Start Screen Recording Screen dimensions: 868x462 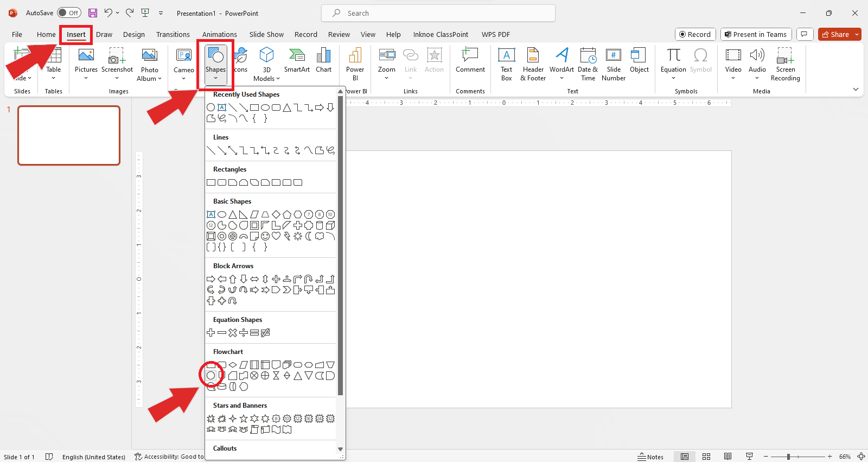pos(785,65)
